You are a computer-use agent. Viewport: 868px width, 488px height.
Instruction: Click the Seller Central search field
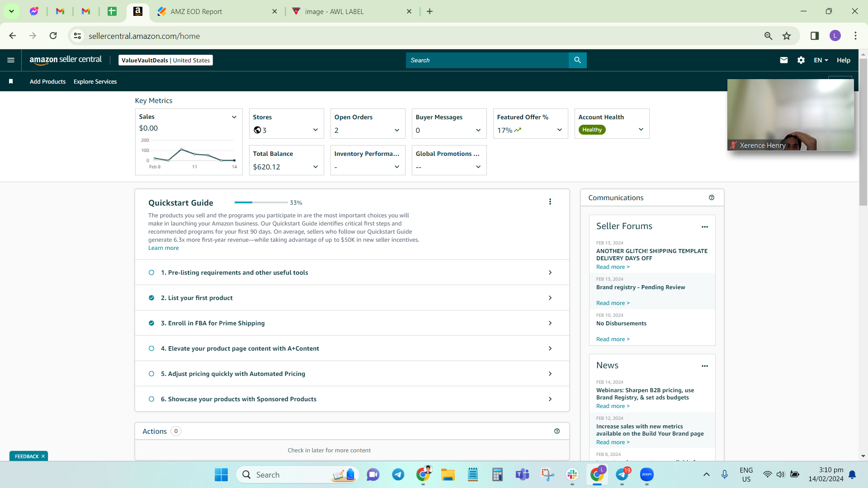487,60
